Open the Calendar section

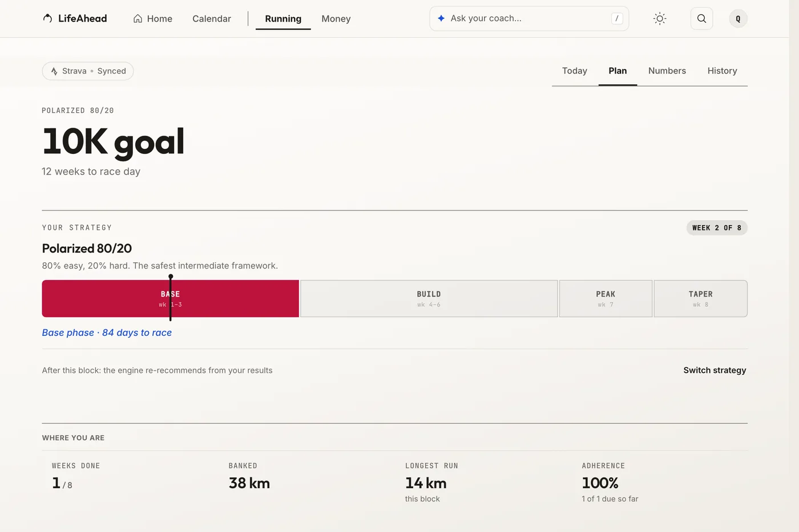tap(212, 19)
